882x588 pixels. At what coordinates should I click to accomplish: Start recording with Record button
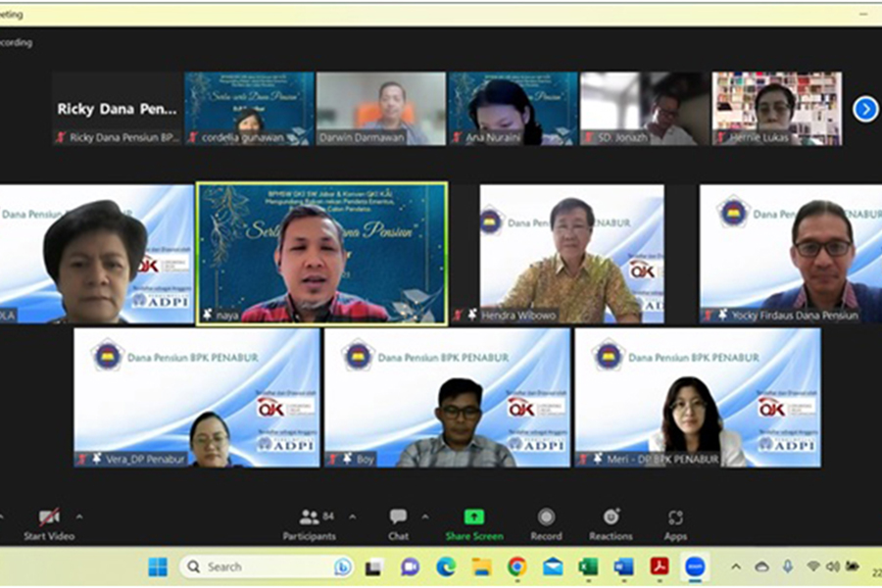[546, 524]
